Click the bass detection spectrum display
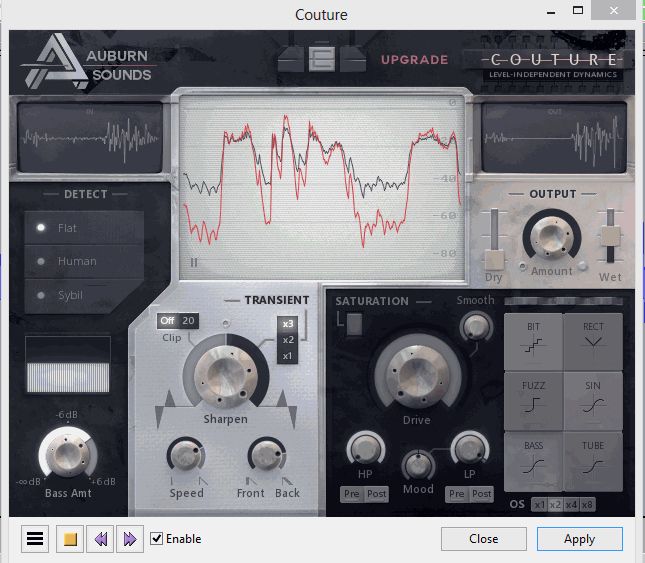This screenshot has height=563, width=645. click(x=68, y=365)
